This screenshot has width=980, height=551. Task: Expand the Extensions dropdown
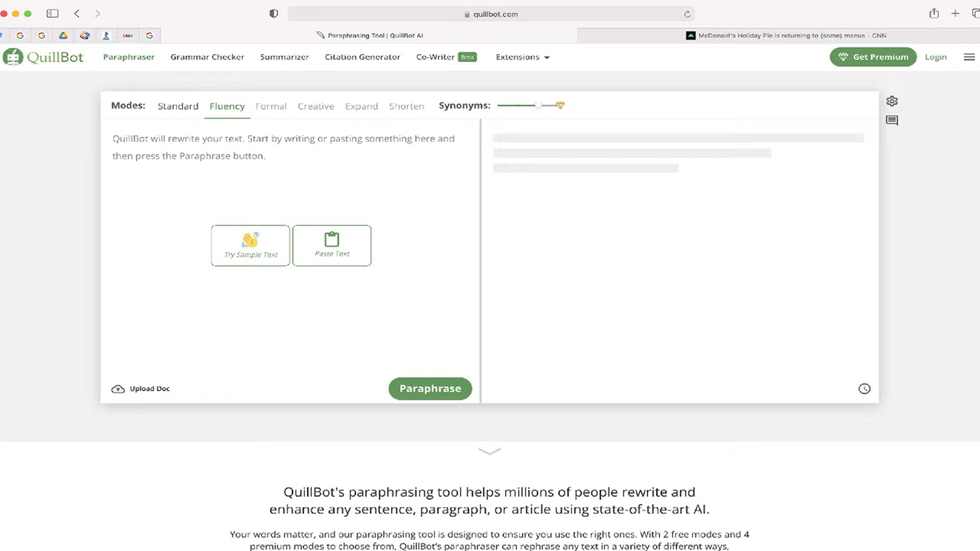tap(523, 57)
